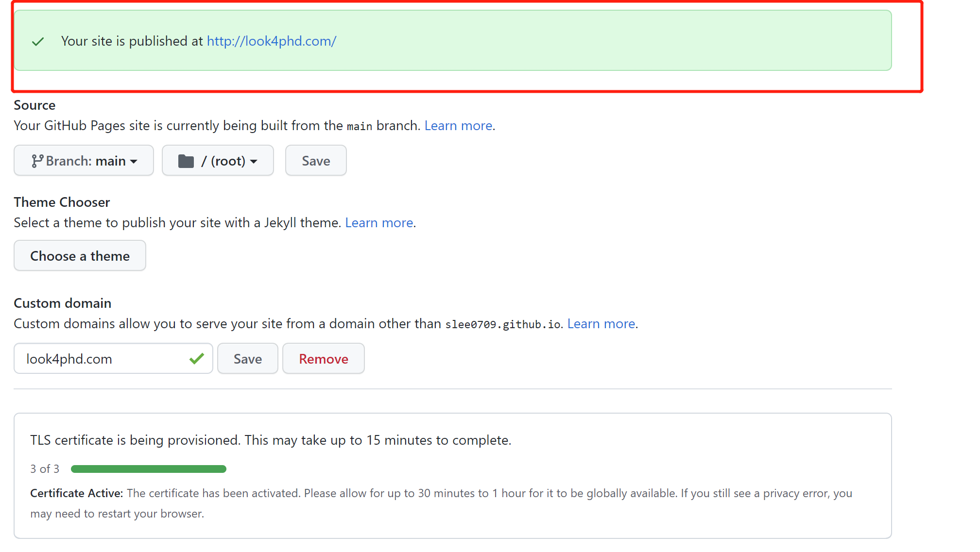Viewport: 980px width, 552px height.
Task: Remove the custom domain
Action: tap(324, 359)
